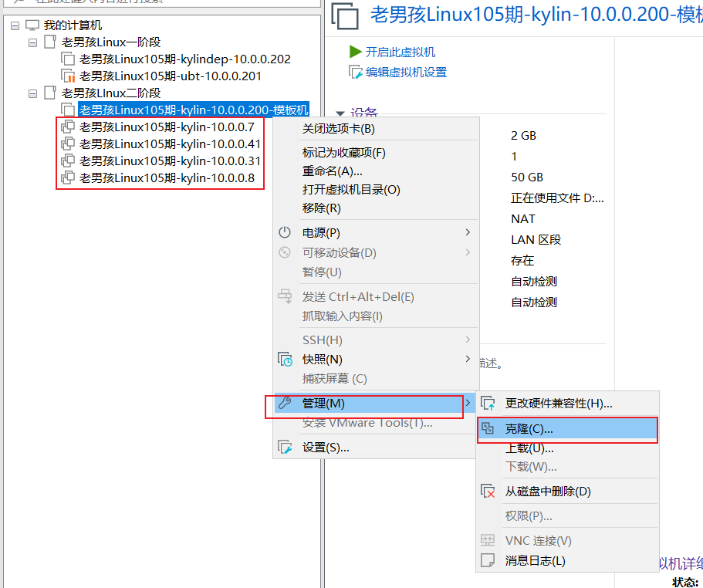Select 克隆(C)... in the submenu

click(568, 429)
